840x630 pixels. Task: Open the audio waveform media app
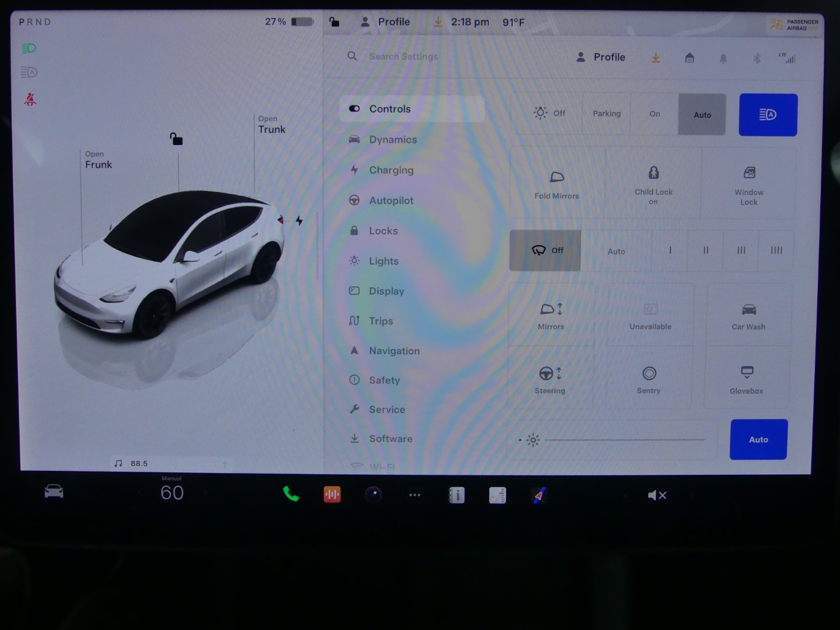pyautogui.click(x=332, y=495)
